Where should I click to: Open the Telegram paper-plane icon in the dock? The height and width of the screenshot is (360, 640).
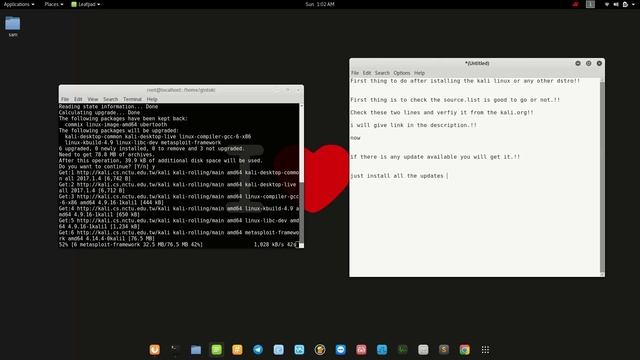tap(258, 349)
